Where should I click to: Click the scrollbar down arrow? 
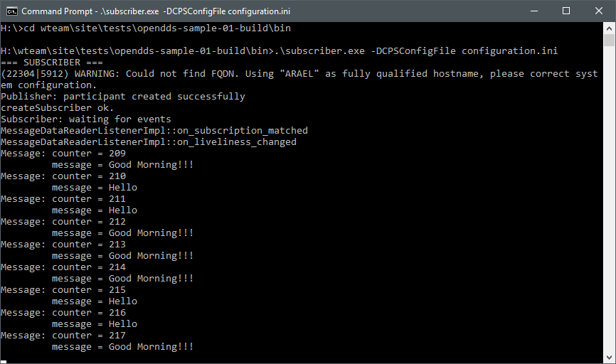[609, 358]
